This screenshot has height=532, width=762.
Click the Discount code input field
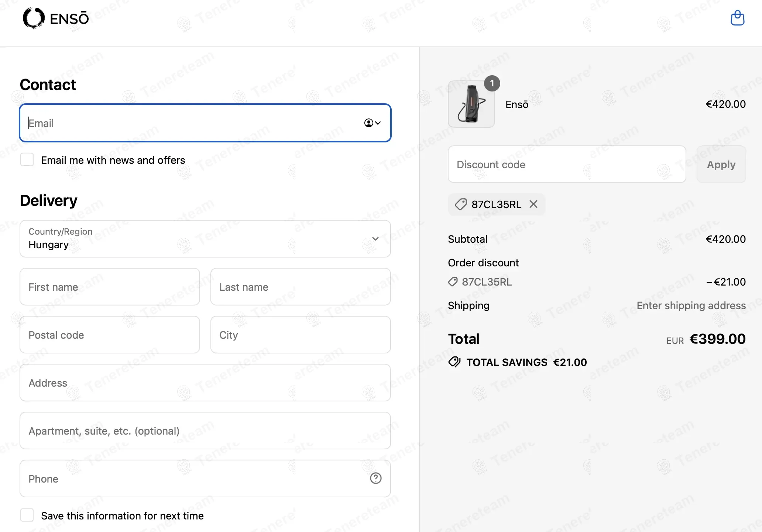pyautogui.click(x=567, y=164)
